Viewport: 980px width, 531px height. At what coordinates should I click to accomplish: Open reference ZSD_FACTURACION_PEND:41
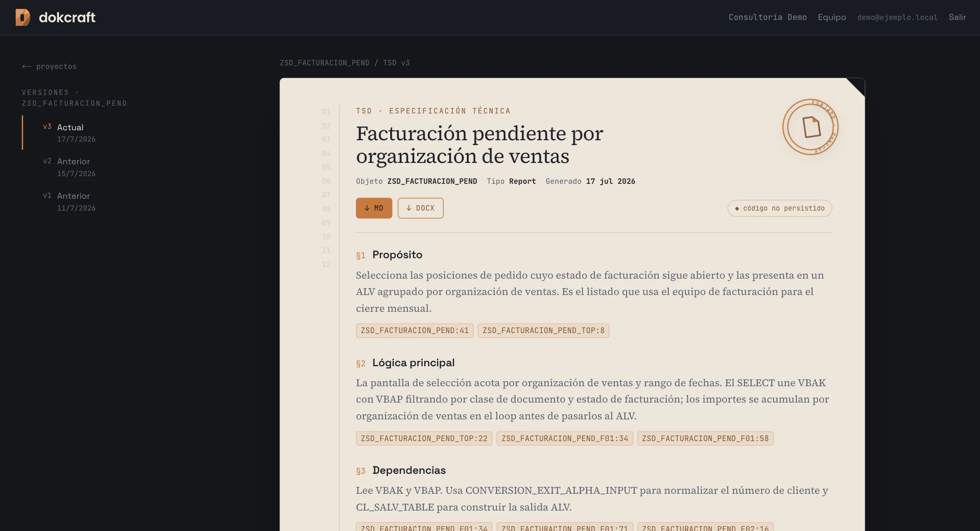[x=415, y=330]
